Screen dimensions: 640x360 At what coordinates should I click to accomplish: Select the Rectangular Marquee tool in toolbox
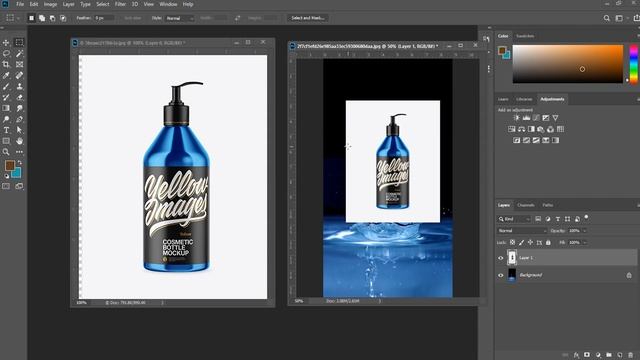tap(19, 42)
